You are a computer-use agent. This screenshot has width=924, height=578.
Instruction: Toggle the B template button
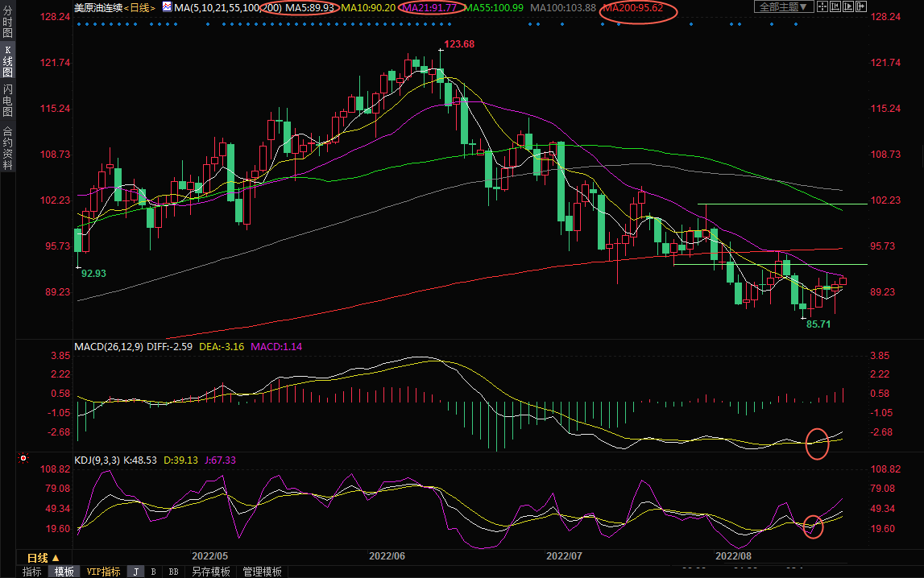tap(153, 572)
